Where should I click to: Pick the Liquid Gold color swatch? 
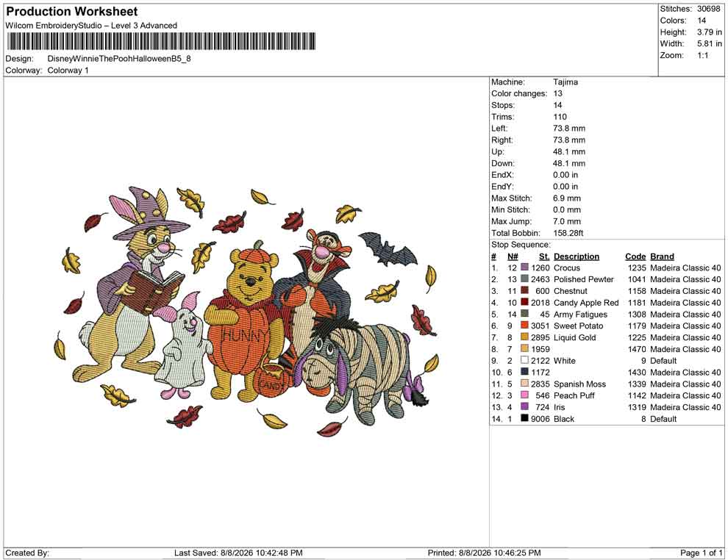(x=524, y=337)
